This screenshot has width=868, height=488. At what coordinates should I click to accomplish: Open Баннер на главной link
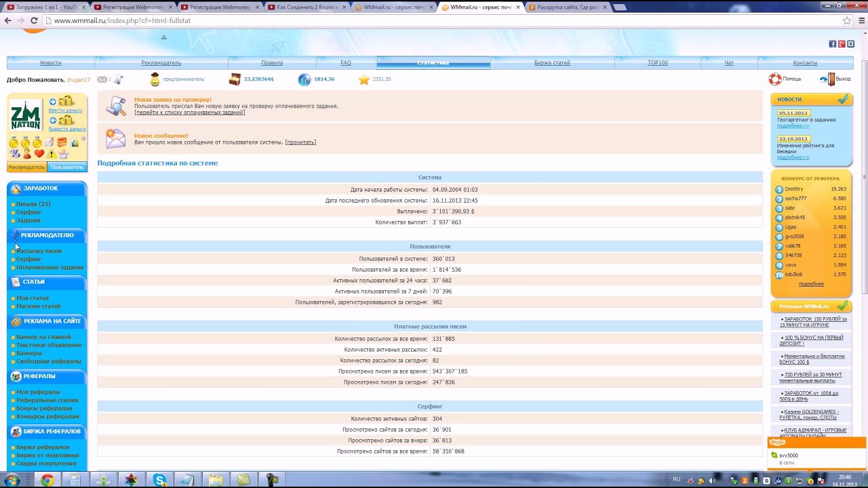pos(43,337)
